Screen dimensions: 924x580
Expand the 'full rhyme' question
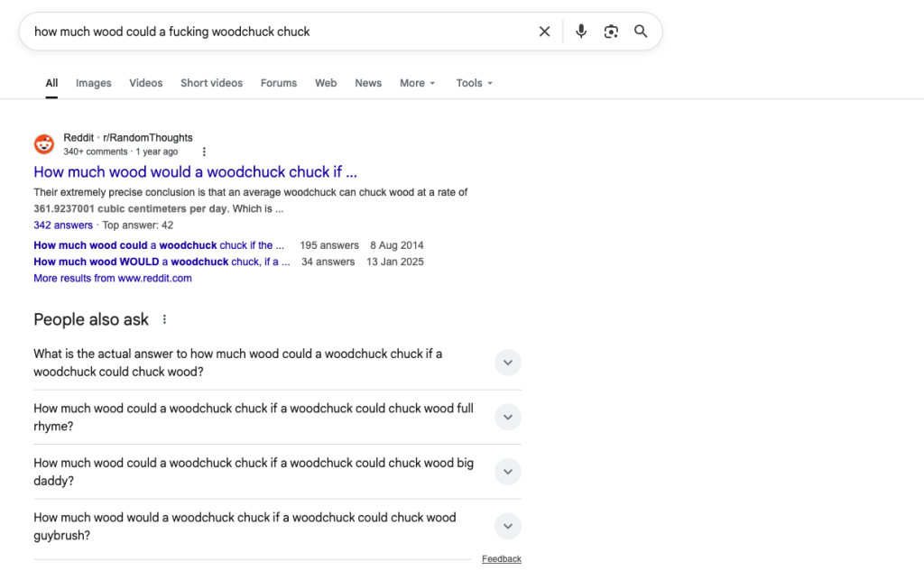[277, 417]
